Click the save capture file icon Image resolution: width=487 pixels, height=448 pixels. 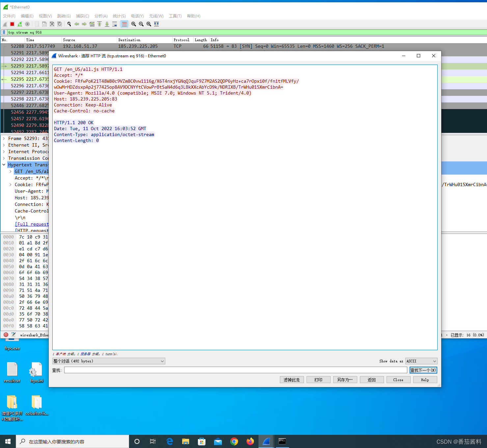click(44, 24)
